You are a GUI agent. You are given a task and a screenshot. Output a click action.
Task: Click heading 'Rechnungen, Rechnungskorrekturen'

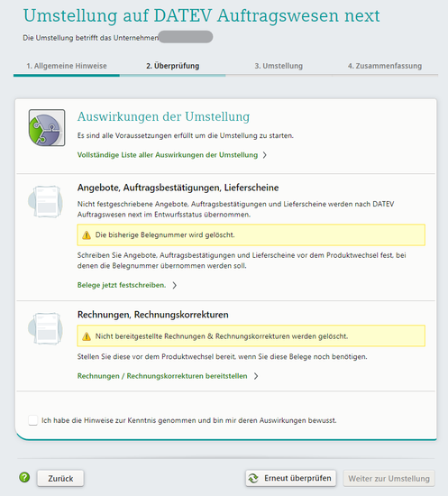[x=152, y=315]
